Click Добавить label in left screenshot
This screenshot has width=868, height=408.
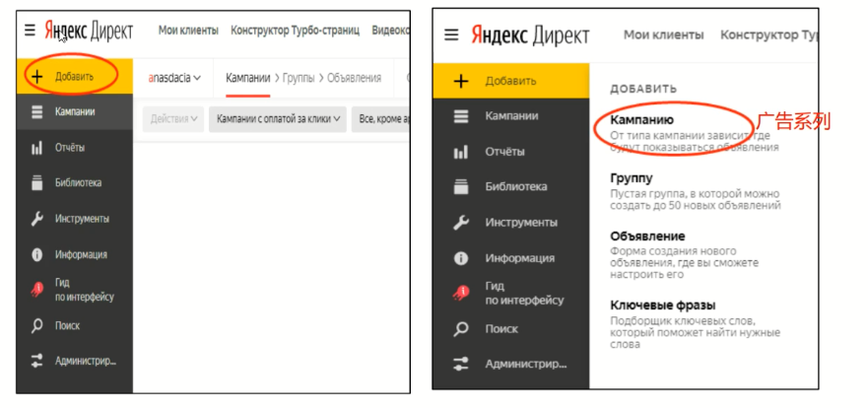pos(74,77)
